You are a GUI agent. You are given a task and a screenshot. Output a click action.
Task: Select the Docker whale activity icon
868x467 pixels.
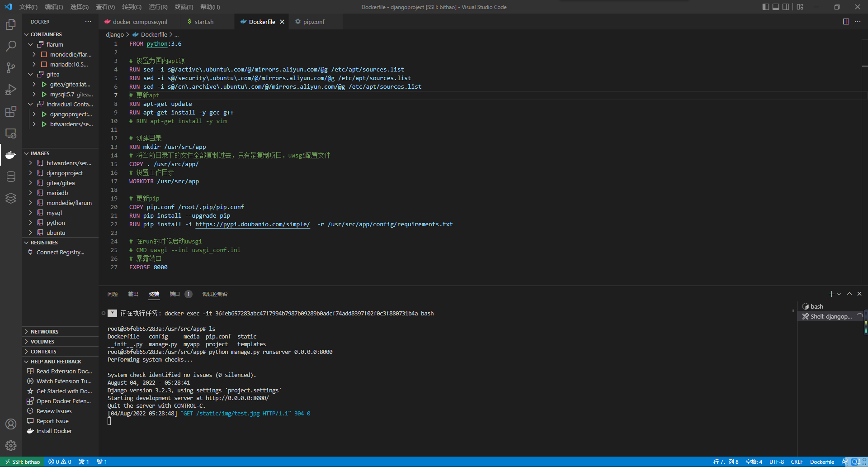(x=11, y=155)
